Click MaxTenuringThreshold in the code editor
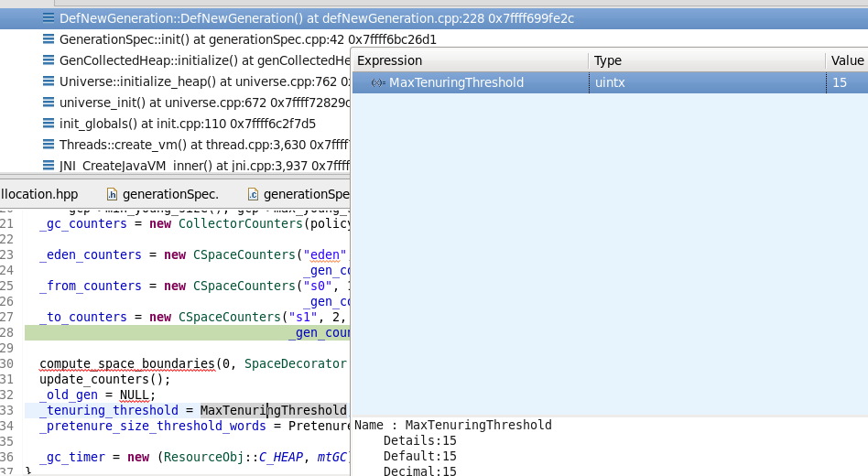Screen dimensions: 868x476 tap(274, 410)
